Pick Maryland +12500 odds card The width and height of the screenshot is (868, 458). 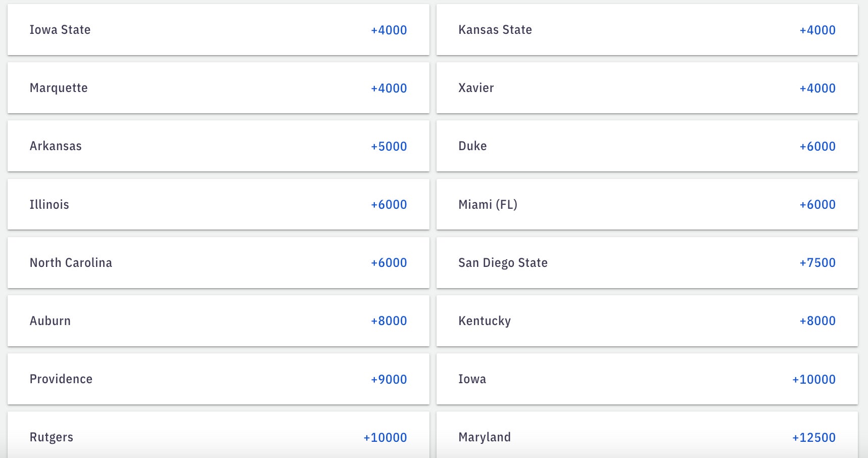(647, 436)
